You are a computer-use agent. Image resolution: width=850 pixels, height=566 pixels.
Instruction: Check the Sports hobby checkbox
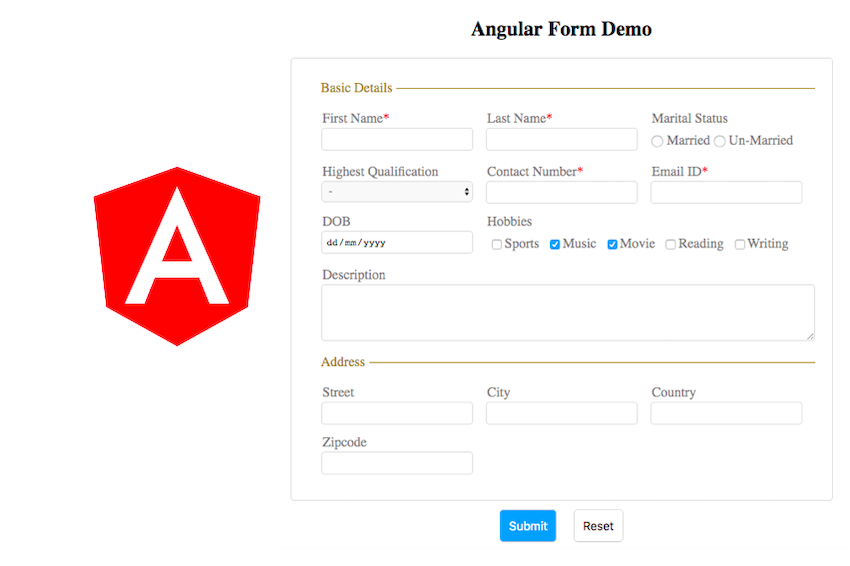497,245
